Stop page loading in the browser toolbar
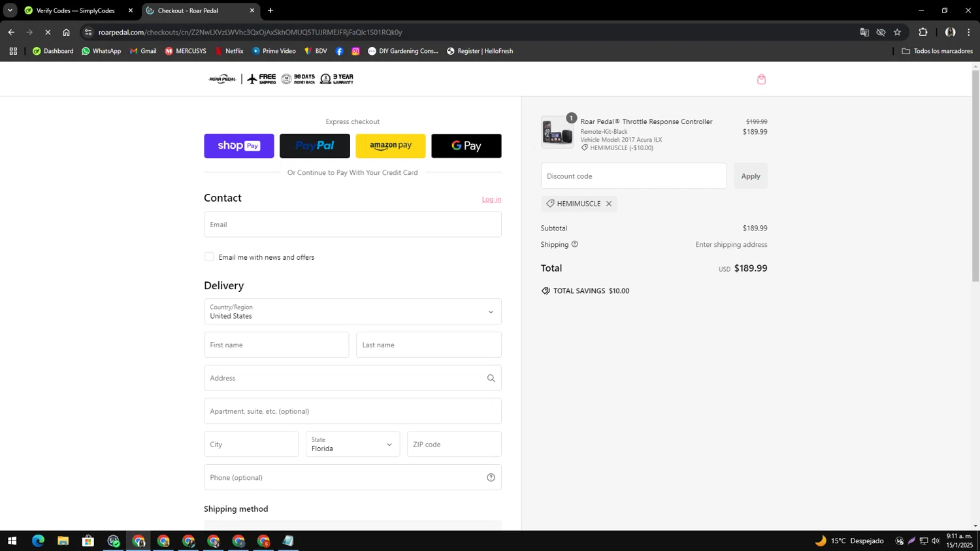This screenshot has width=980, height=551. 48,32
